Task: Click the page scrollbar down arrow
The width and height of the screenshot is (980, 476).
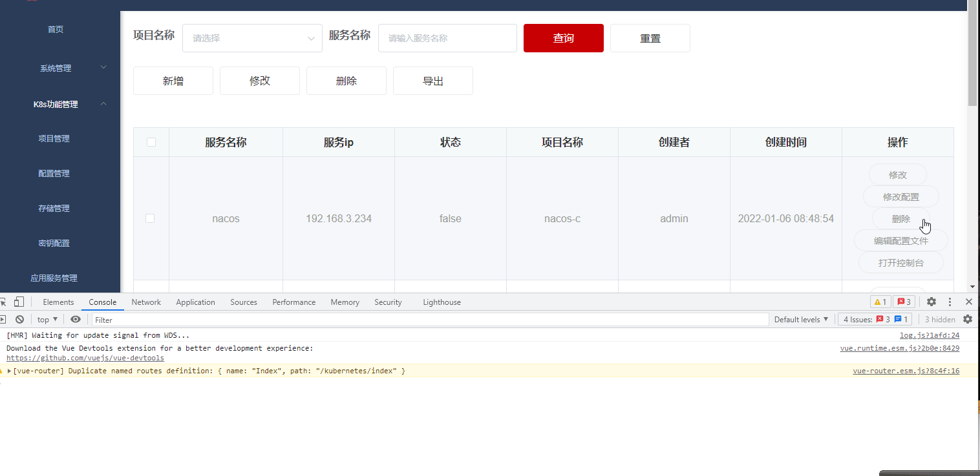Action: [972, 287]
